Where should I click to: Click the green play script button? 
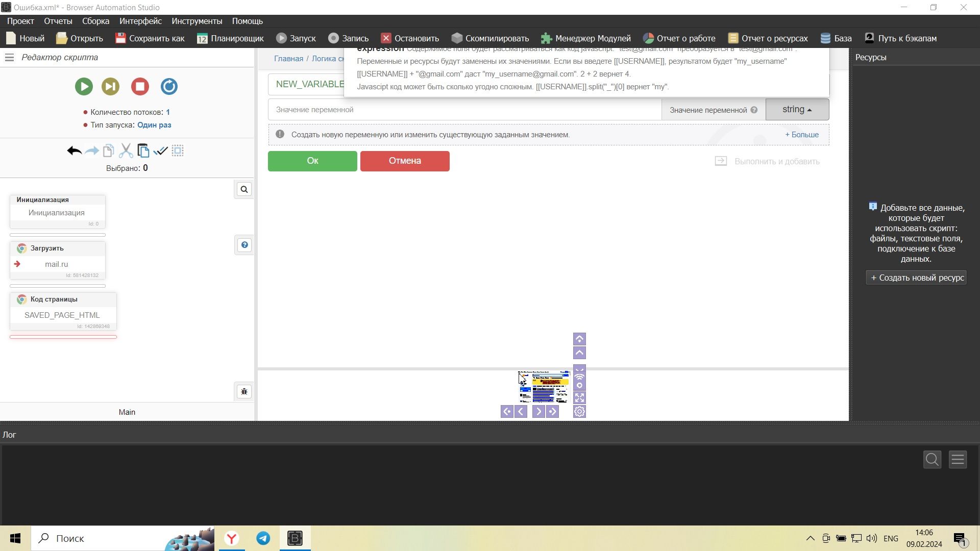click(x=84, y=86)
